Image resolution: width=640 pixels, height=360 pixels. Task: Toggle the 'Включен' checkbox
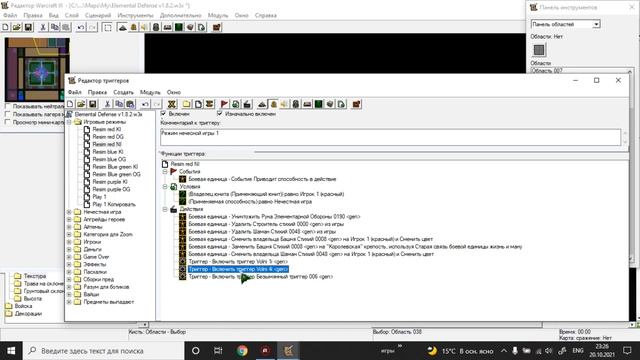164,113
